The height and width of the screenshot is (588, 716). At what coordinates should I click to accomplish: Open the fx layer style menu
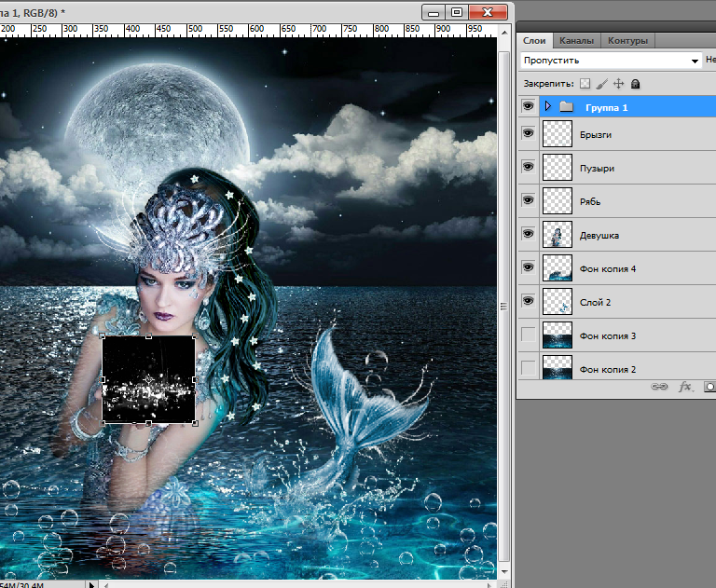[x=686, y=386]
